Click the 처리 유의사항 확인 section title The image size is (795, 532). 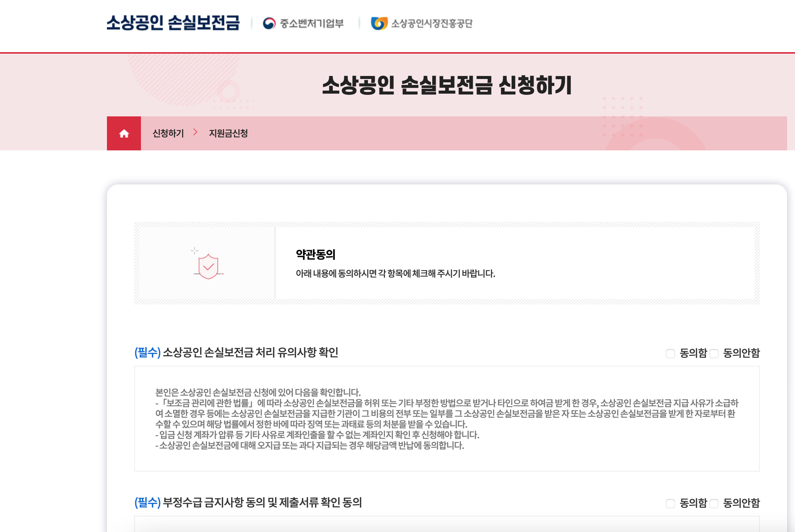(250, 353)
